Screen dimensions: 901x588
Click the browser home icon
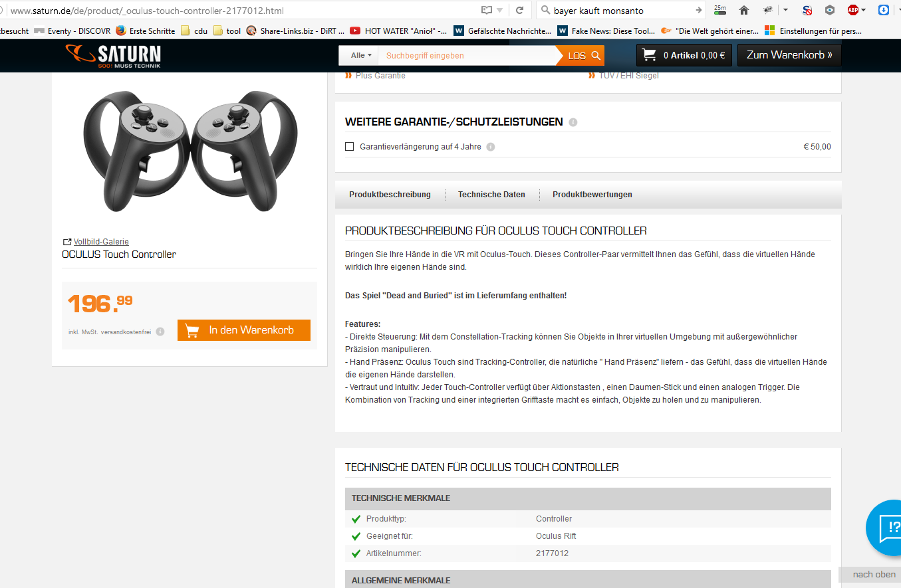tap(744, 10)
